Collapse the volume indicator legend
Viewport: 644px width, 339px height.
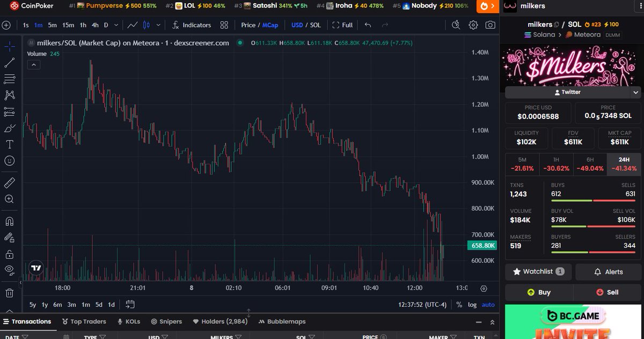pos(33,65)
